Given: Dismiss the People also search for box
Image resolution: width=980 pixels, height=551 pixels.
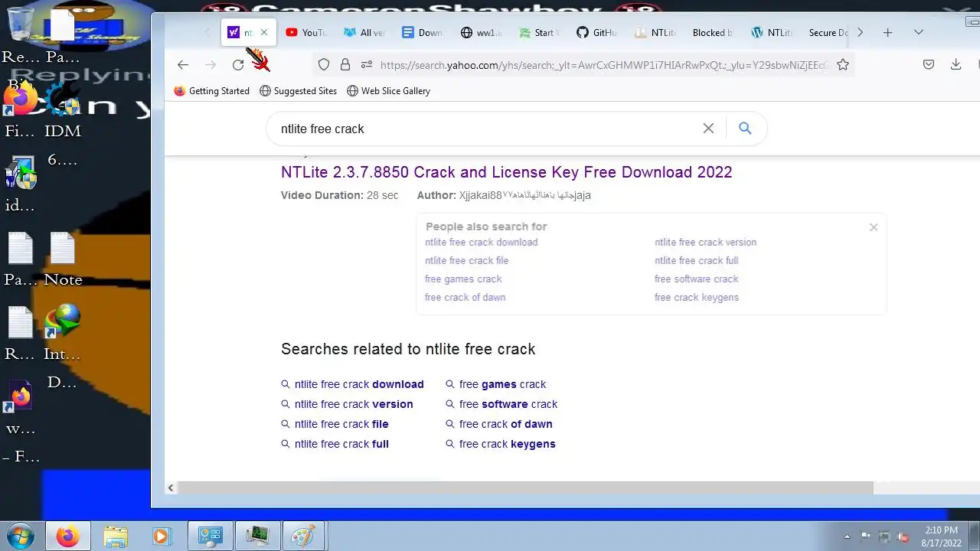Looking at the screenshot, I should pyautogui.click(x=873, y=227).
